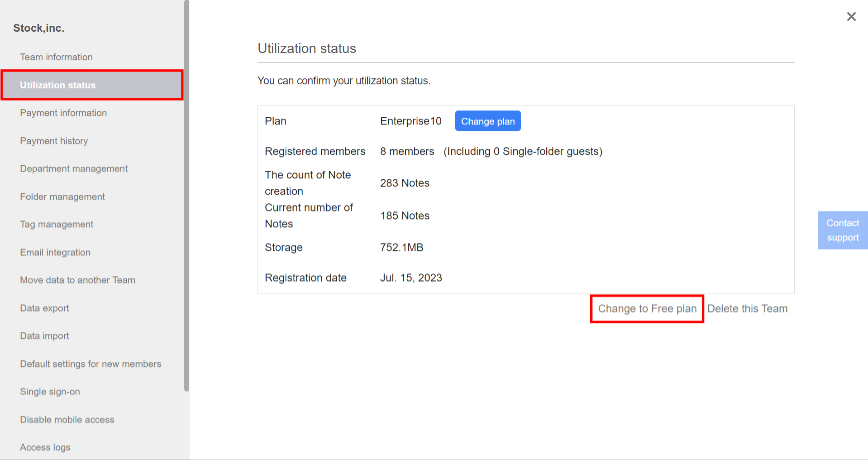
Task: Click the Contact support button
Action: (x=842, y=230)
